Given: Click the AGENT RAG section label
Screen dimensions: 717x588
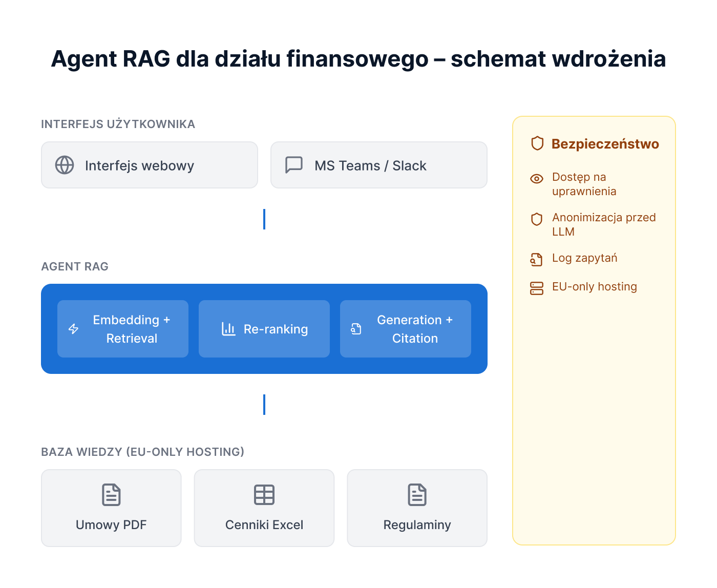Looking at the screenshot, I should 75,266.
